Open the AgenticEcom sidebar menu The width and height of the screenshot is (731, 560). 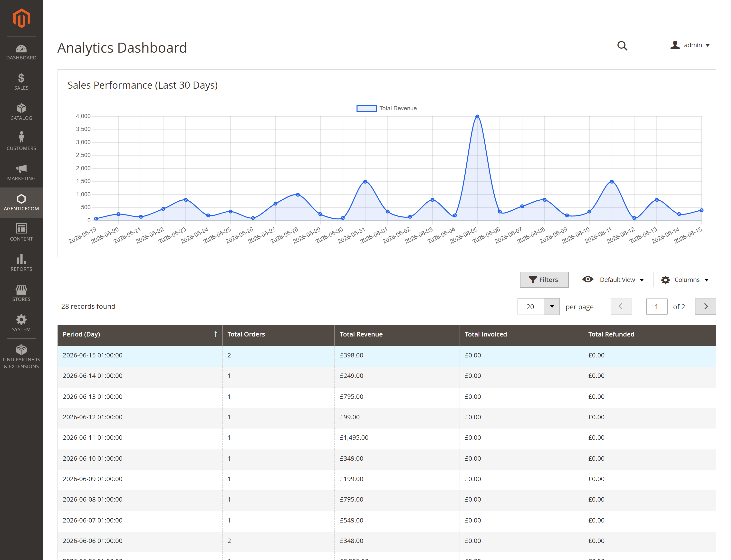[21, 202]
